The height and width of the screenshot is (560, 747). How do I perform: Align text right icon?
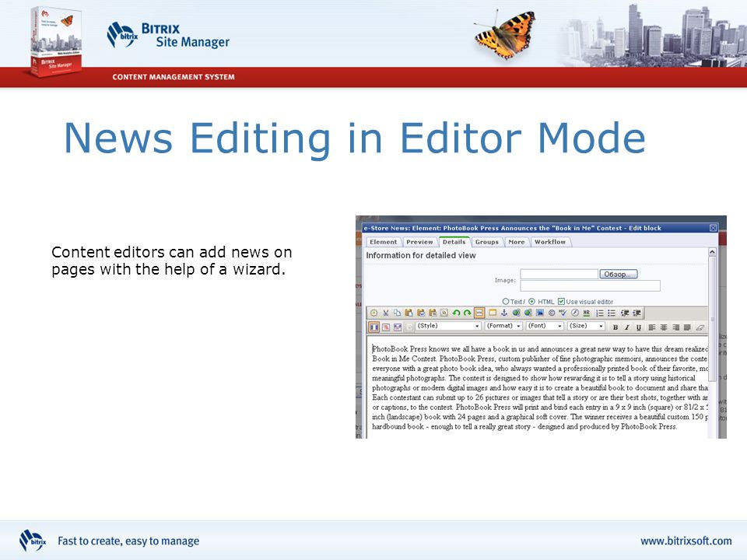point(675,327)
